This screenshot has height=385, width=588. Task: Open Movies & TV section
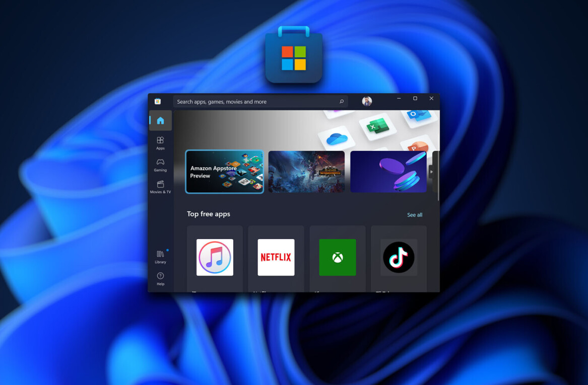(160, 187)
